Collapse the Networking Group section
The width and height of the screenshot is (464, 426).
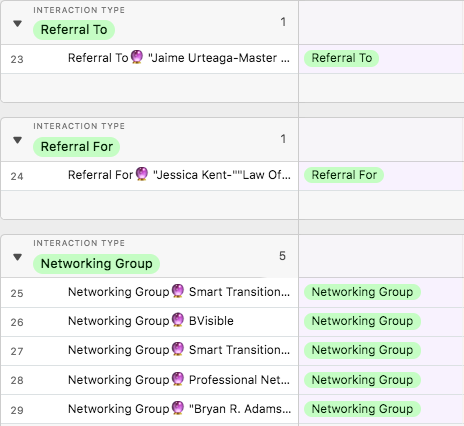(x=17, y=257)
